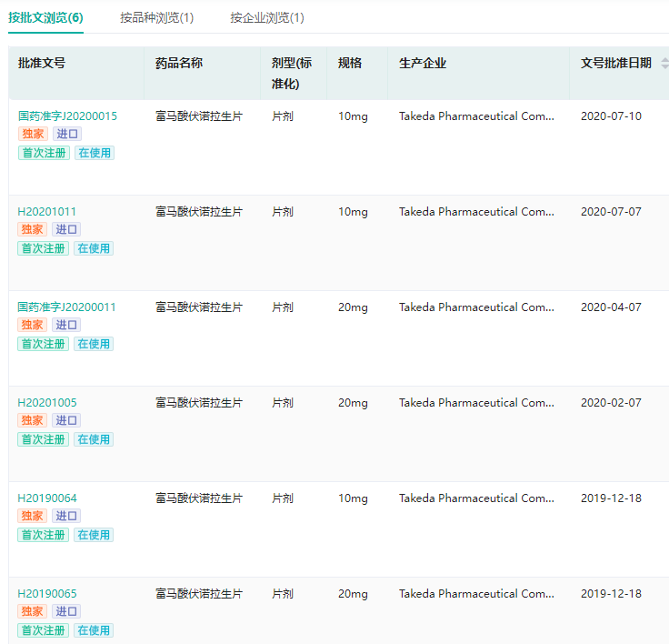The height and width of the screenshot is (644, 669).
Task: Open the 按品种浏览(1) tab
Action: point(156,18)
